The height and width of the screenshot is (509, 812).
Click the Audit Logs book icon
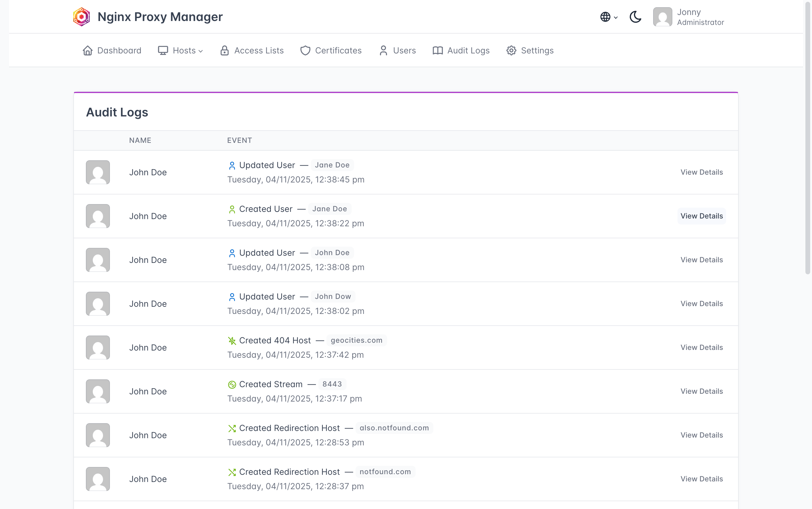coord(438,50)
